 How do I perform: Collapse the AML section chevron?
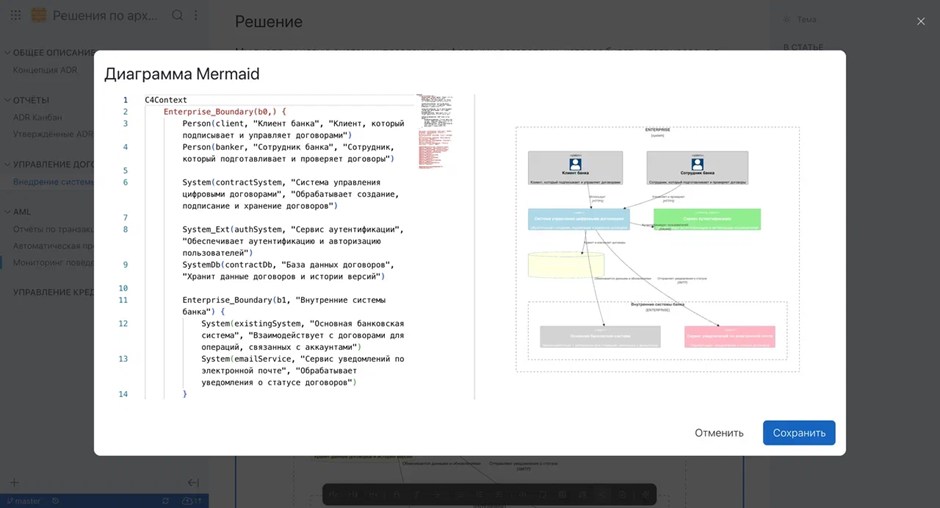tap(7, 211)
